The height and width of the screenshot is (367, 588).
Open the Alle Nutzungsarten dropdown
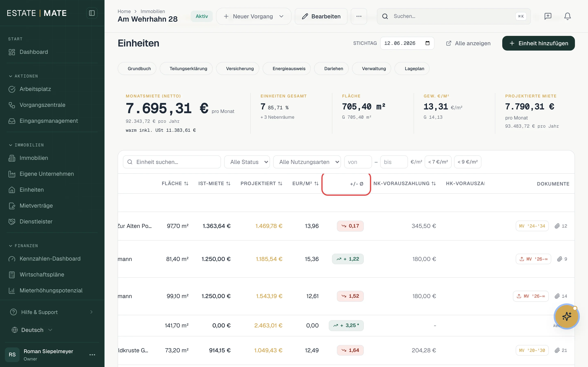(x=307, y=162)
